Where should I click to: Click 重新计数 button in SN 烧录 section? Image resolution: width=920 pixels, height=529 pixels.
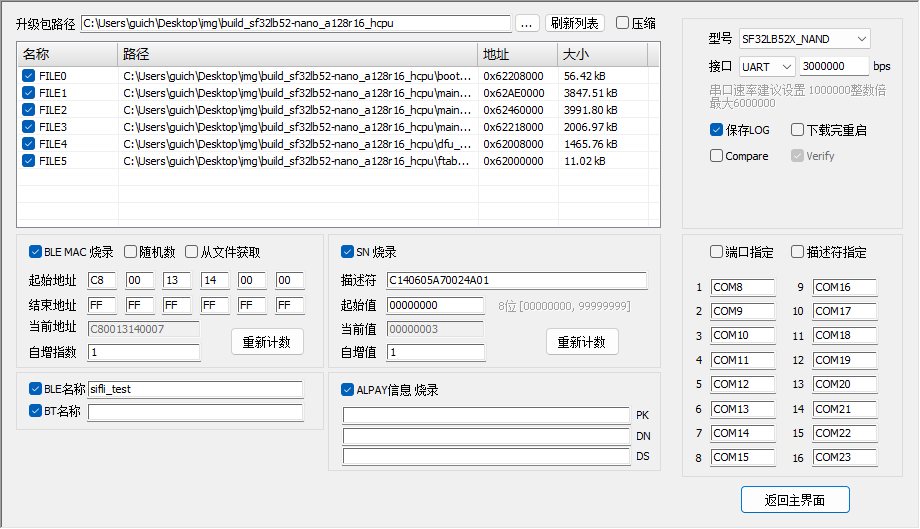tap(581, 342)
